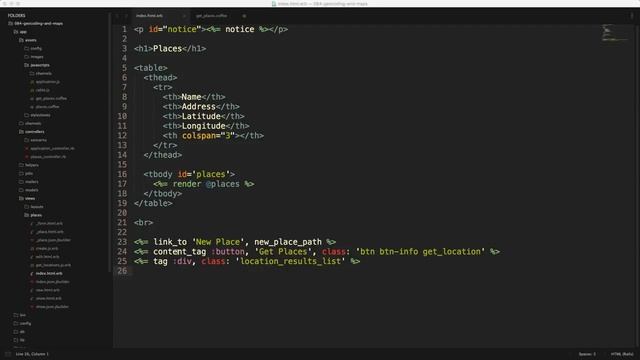
Task: Click the Longitude table header line
Action: click(x=206, y=126)
